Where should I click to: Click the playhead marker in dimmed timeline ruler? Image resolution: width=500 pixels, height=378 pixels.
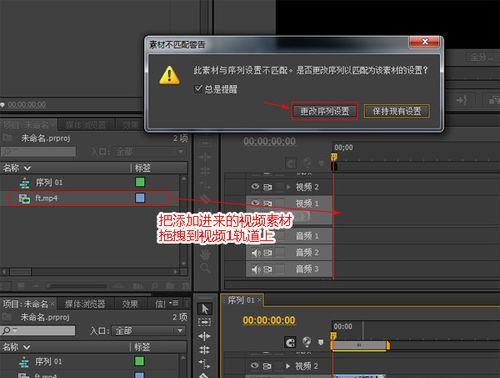(x=334, y=157)
